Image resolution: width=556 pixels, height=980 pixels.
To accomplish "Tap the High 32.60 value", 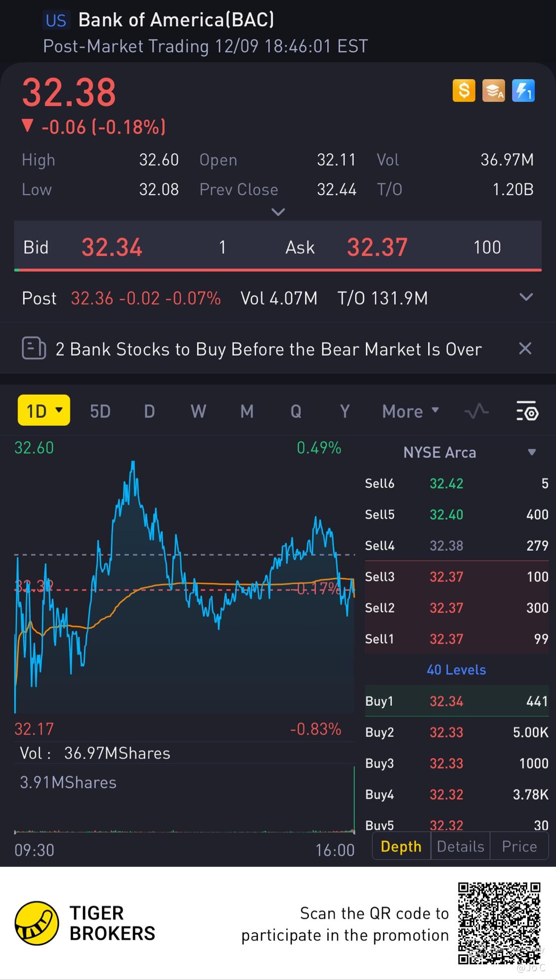I will [159, 160].
